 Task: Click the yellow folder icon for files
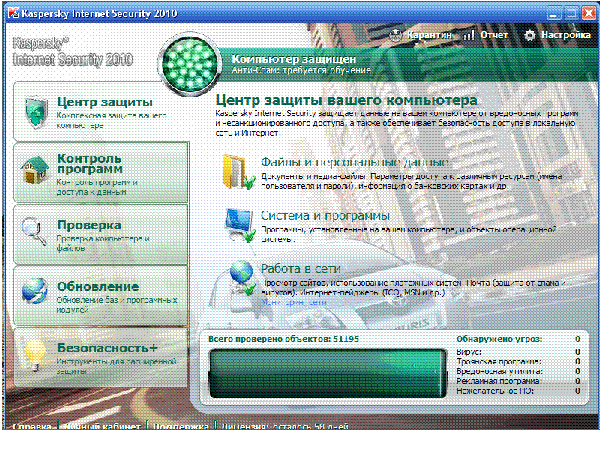tap(239, 172)
